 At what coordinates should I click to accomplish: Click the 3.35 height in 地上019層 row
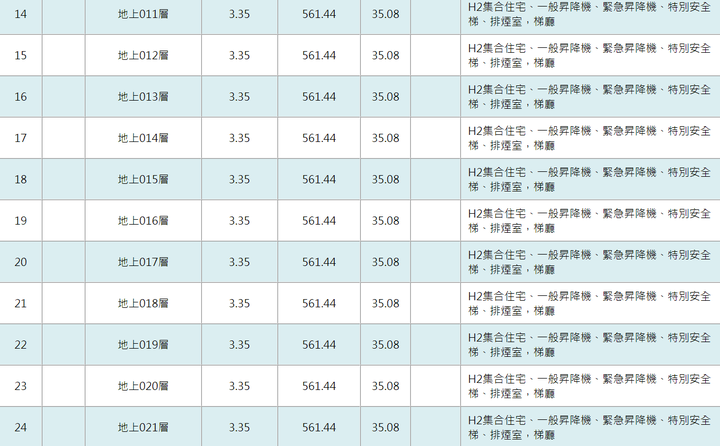click(x=239, y=345)
